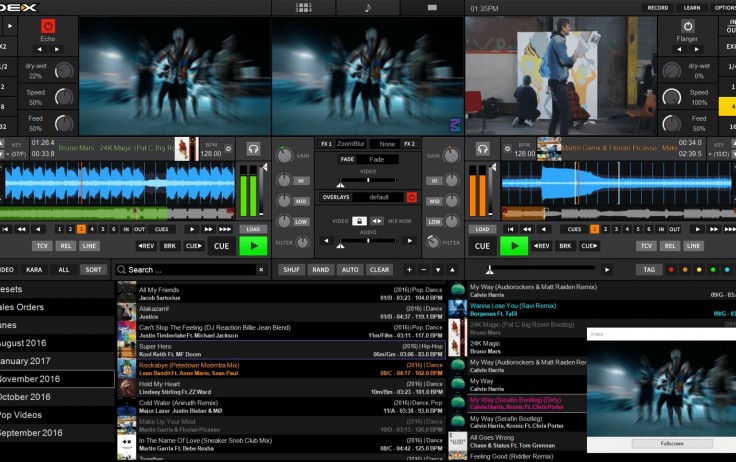Image resolution: width=736 pixels, height=462 pixels.
Task: Open the OPTIONS menu
Action: [724, 7]
